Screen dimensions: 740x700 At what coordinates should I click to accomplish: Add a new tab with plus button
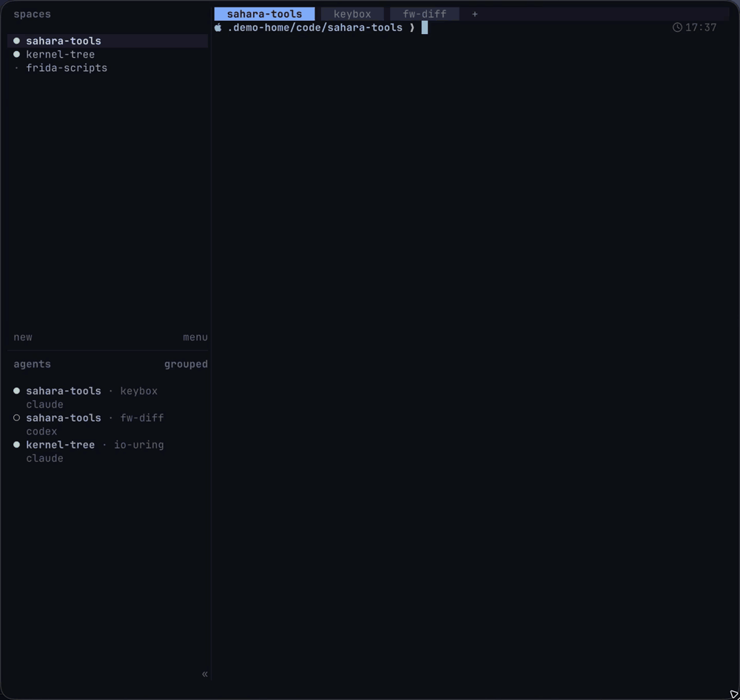coord(475,14)
